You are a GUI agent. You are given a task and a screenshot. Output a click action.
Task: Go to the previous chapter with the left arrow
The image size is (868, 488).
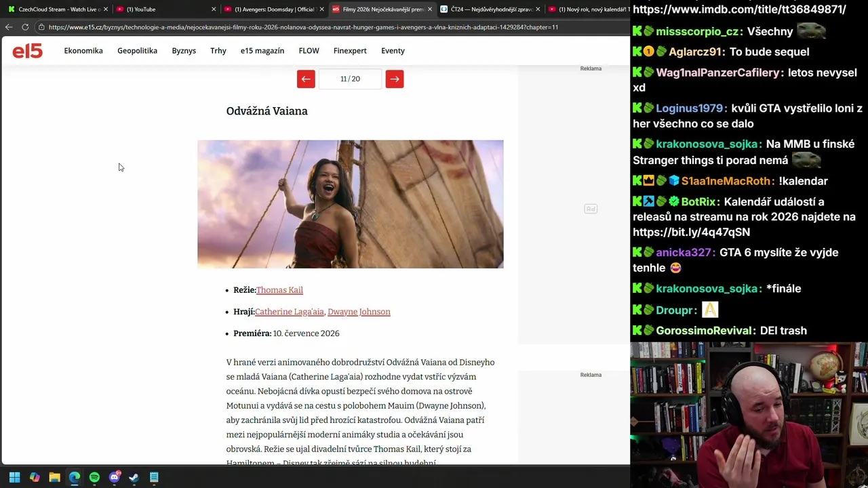coord(306,79)
